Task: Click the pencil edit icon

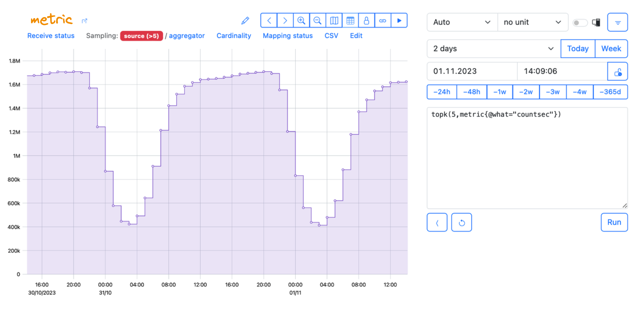Action: point(245,21)
